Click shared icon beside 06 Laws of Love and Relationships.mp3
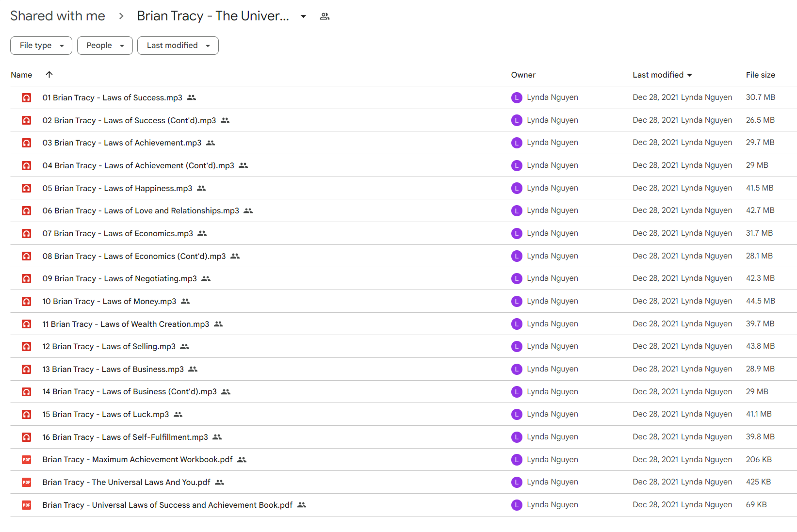Image resolution: width=797 pixels, height=532 pixels. (x=248, y=210)
